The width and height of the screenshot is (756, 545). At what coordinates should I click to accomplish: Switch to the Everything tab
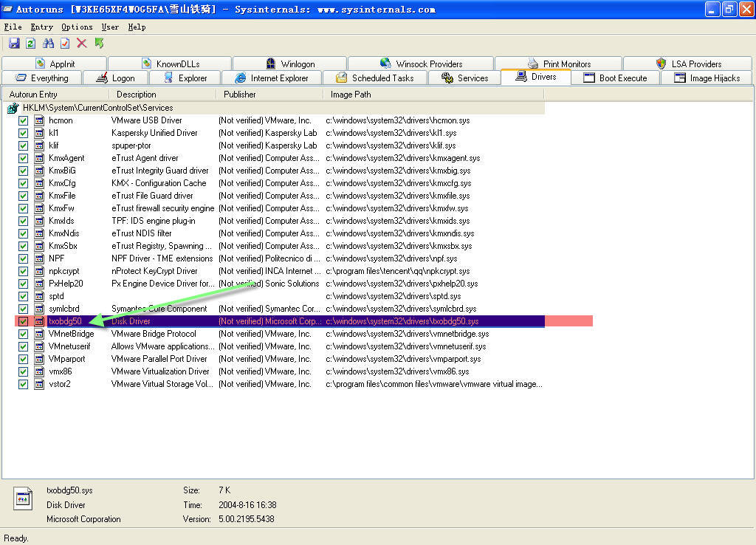42,78
